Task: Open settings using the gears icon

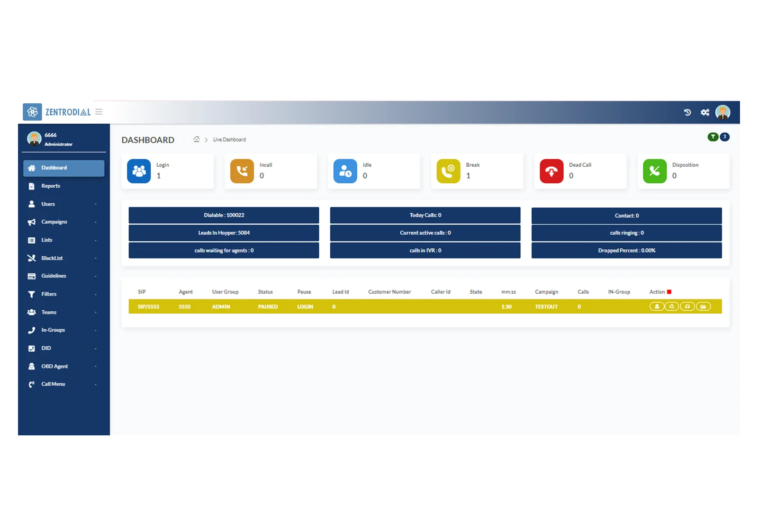Action: pyautogui.click(x=705, y=112)
